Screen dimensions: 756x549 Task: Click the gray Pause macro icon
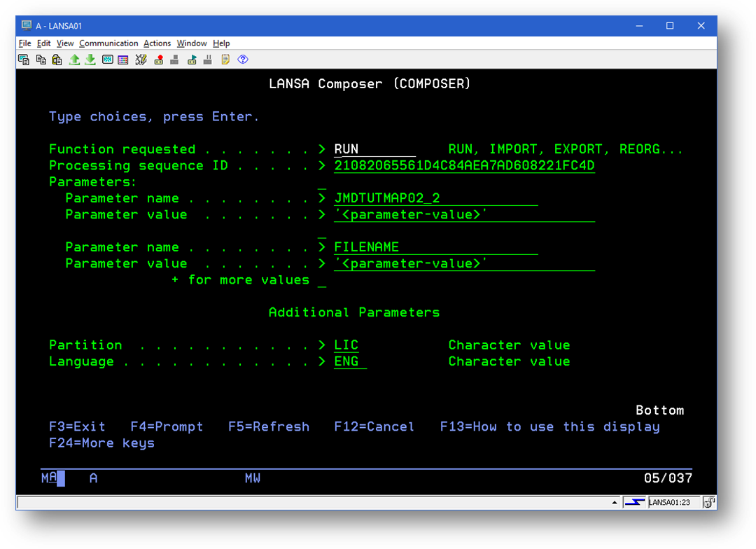tap(208, 60)
